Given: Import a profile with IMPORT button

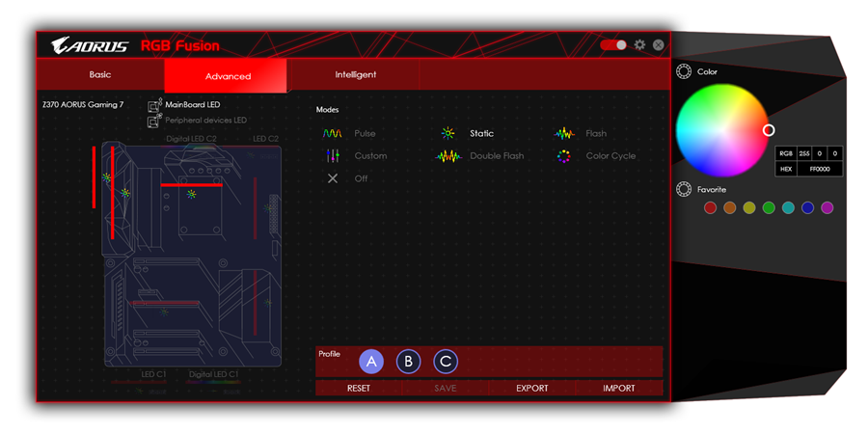Looking at the screenshot, I should (x=619, y=388).
